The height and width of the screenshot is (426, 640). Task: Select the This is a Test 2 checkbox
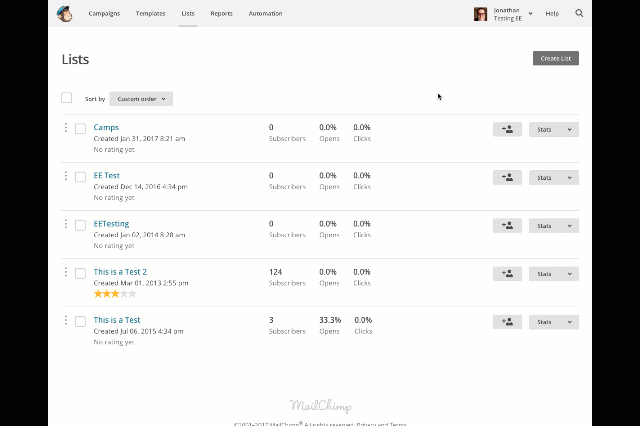pos(80,273)
